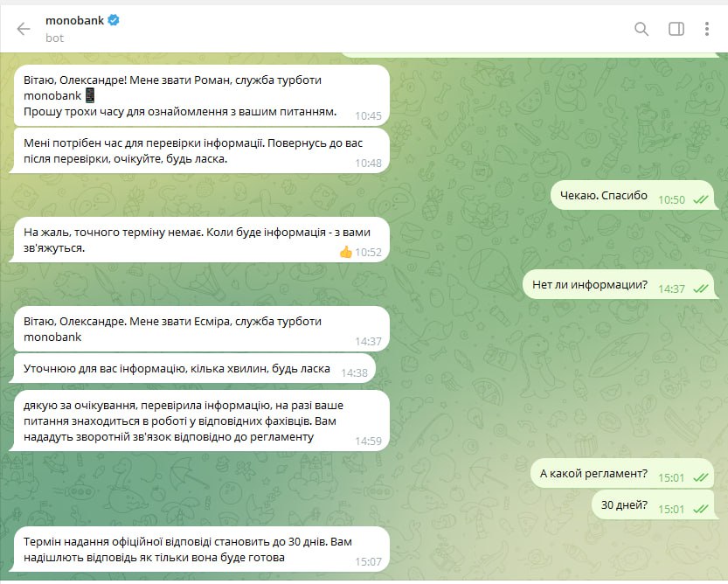728x584 pixels.
Task: Go back using the arrow icon
Action: point(24,29)
